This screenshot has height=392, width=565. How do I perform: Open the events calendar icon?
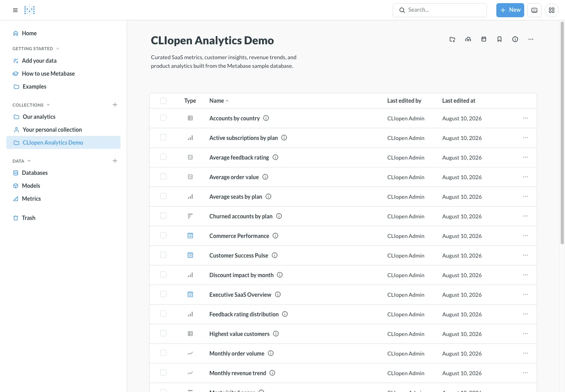[x=484, y=39]
